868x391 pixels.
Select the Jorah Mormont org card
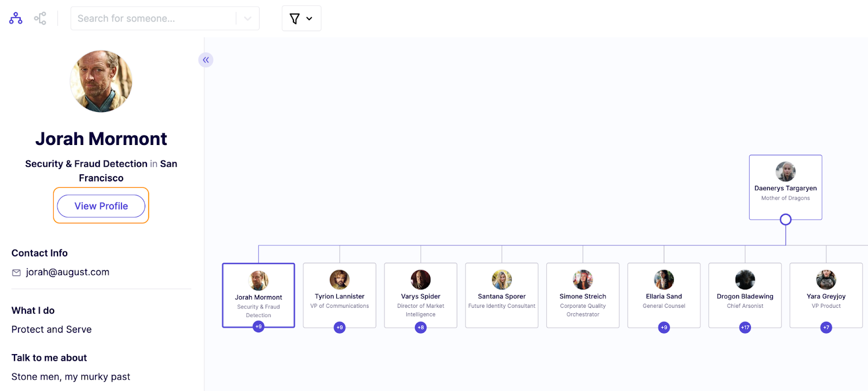point(259,295)
